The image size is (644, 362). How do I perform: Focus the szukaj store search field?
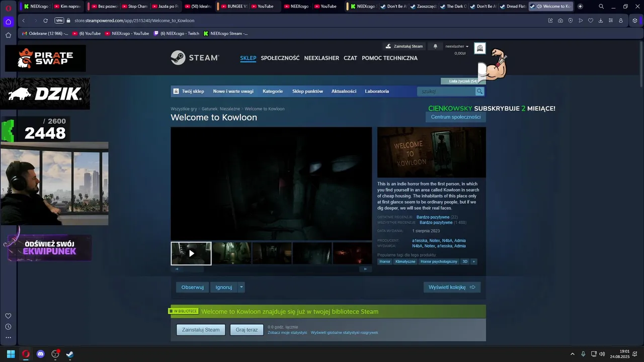[446, 92]
